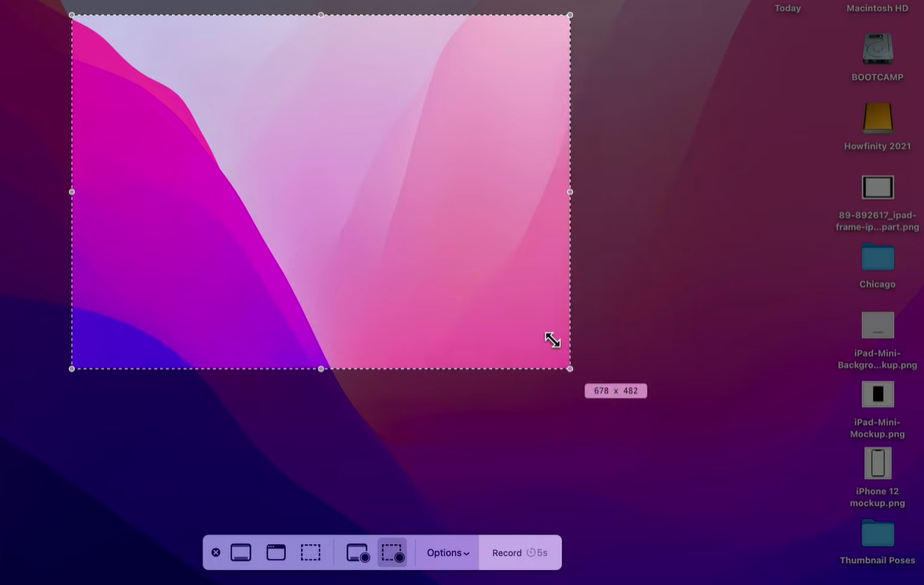Open the Options dropdown menu
The height and width of the screenshot is (585, 924).
[448, 552]
